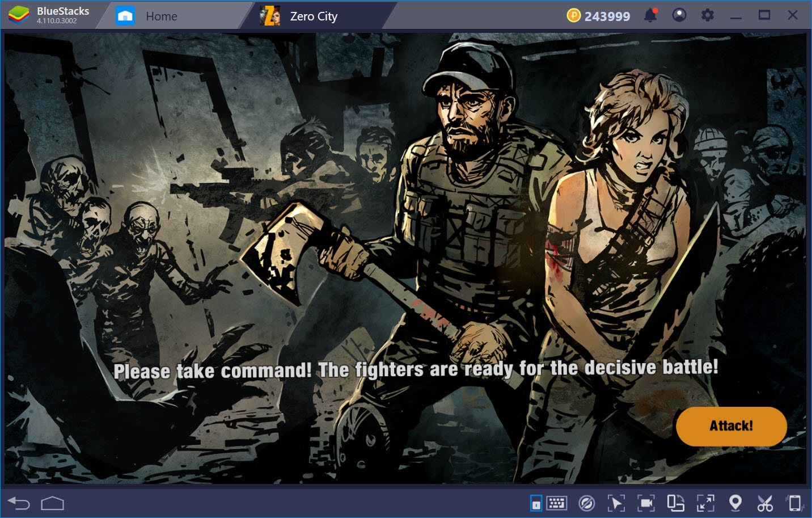Tap the Android back arrow
This screenshot has height=518, width=812.
point(19,503)
